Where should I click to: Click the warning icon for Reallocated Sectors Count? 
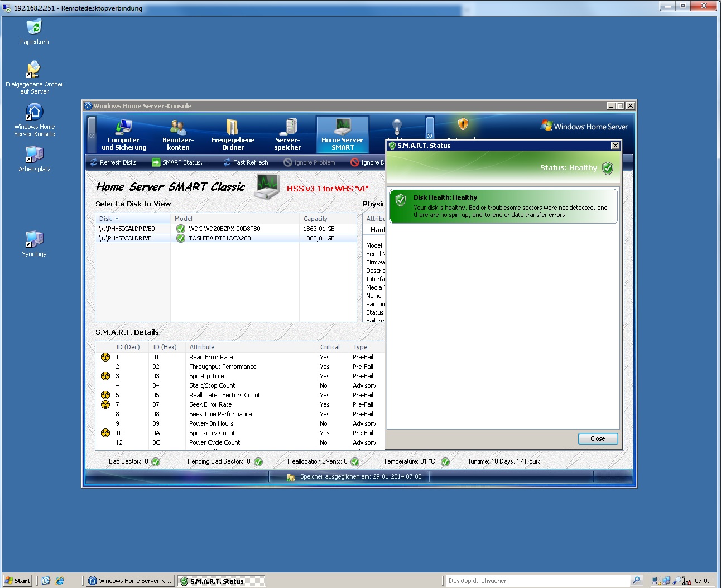pos(105,395)
